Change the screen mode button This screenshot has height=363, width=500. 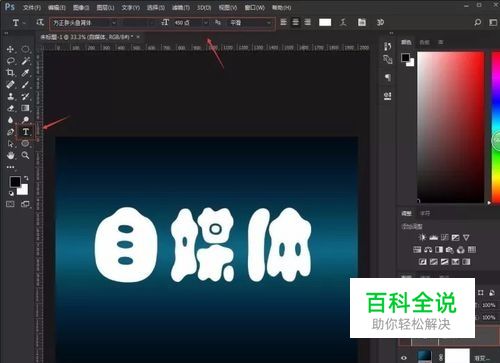click(x=25, y=204)
